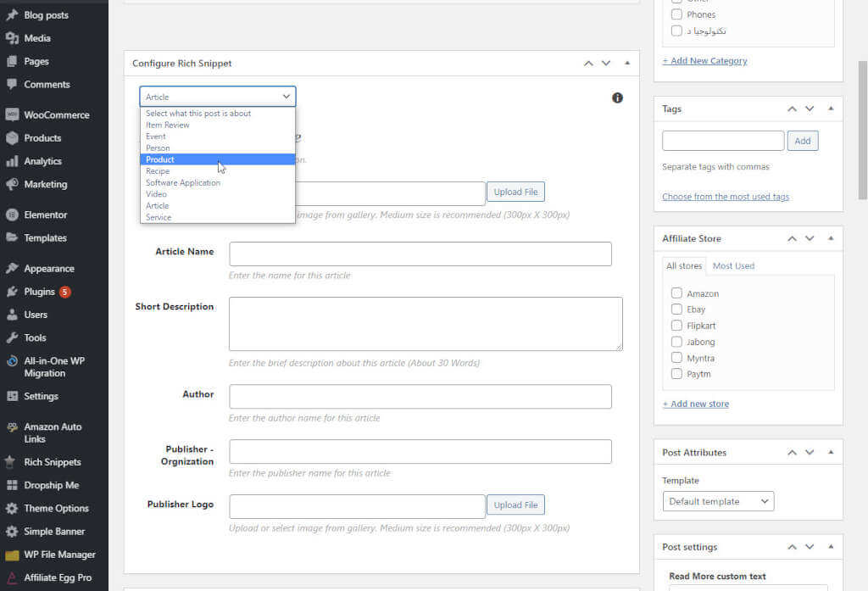Click Upload File for Publisher Logo
Viewport: 868px width, 591px height.
(515, 505)
